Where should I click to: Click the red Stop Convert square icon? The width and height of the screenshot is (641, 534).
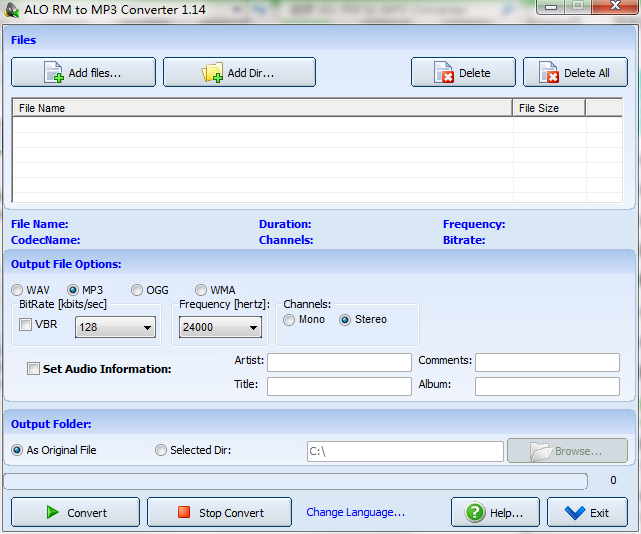[x=184, y=512]
